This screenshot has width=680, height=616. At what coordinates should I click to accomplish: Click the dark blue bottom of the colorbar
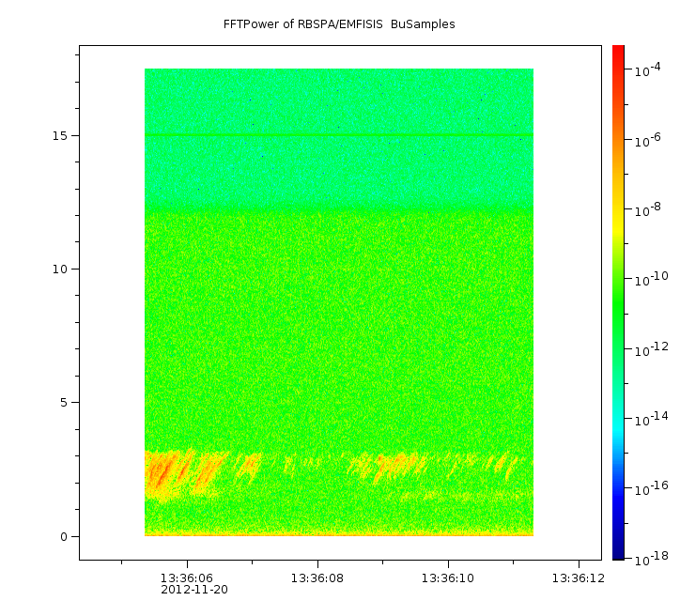pyautogui.click(x=618, y=549)
